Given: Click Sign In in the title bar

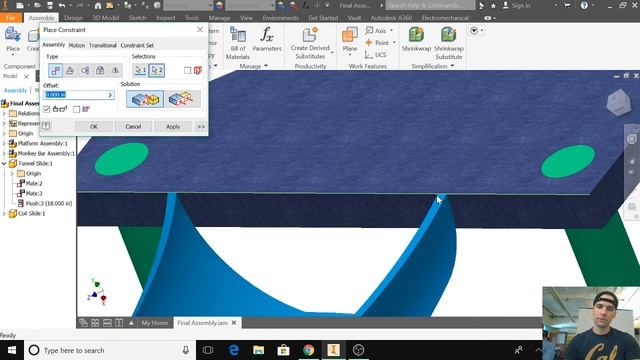Looking at the screenshot, I should pos(517,5).
